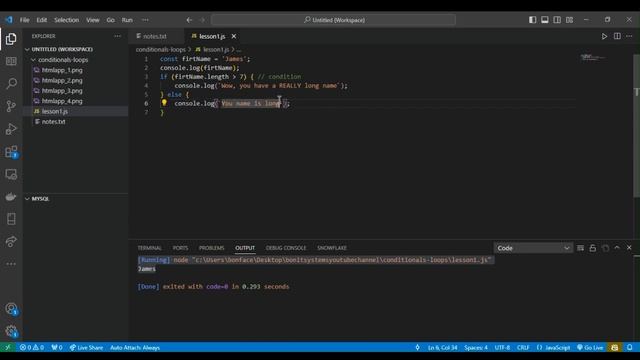Go forward in navigation history

[x=202, y=20]
